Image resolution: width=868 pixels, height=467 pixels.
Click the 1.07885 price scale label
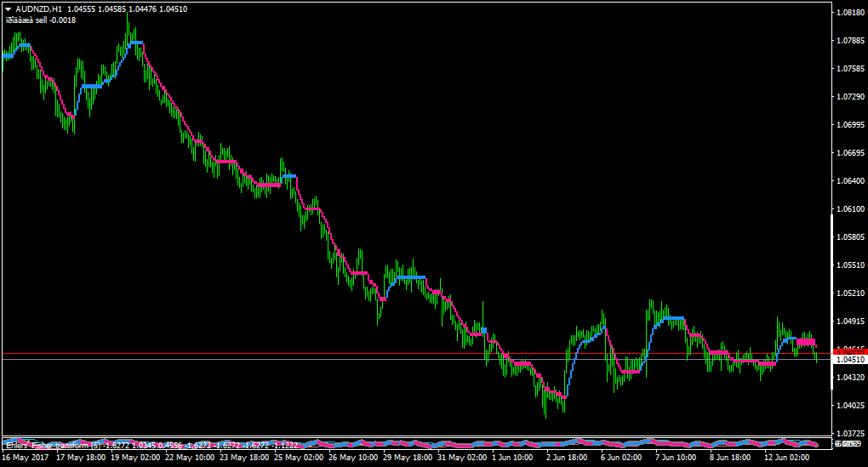[x=850, y=40]
